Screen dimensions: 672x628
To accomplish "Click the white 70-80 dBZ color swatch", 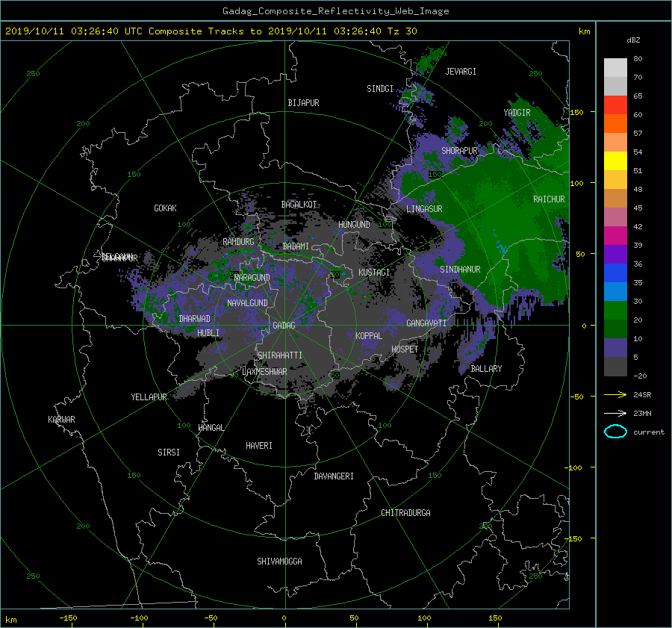I will pyautogui.click(x=615, y=68).
